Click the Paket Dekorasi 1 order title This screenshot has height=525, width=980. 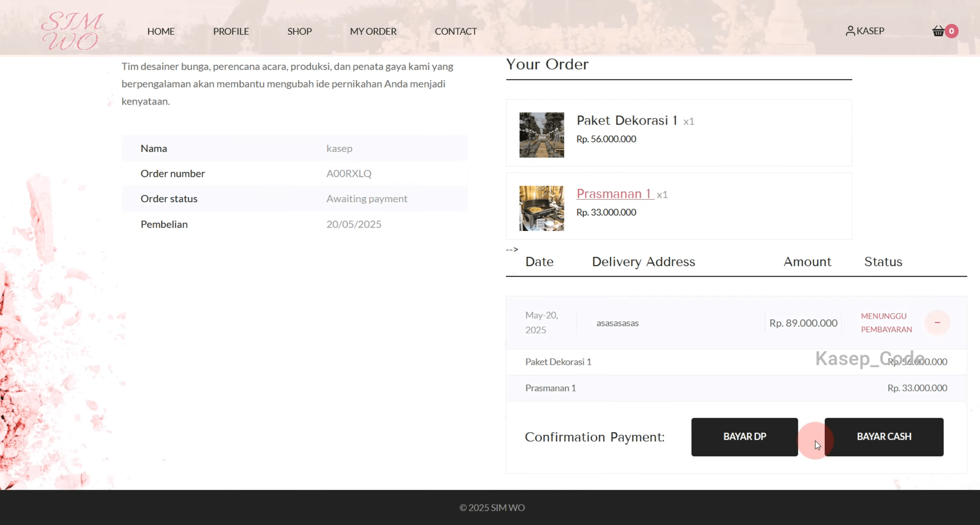pyautogui.click(x=627, y=120)
